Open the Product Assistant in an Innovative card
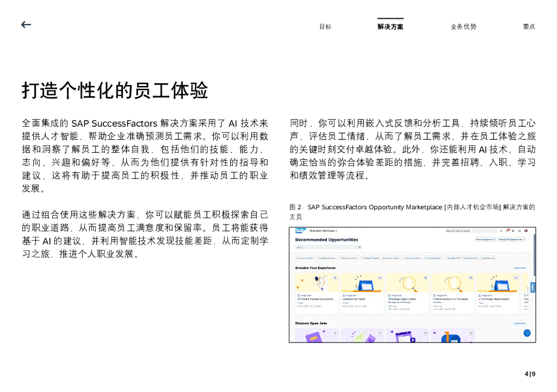 point(453,293)
